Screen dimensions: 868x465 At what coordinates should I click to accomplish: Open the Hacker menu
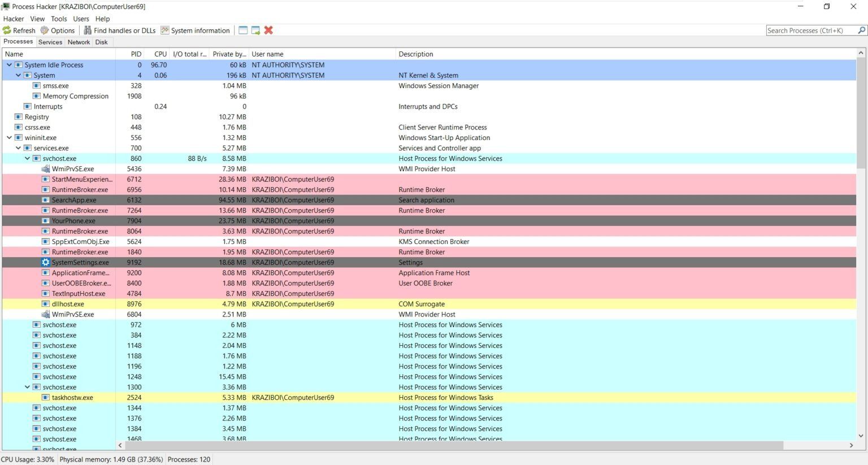pyautogui.click(x=14, y=19)
